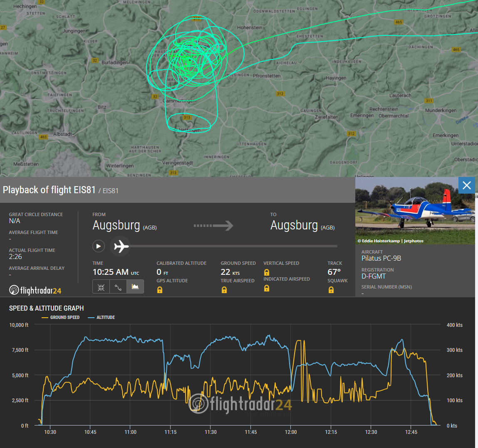
Task: Click the route path icon button
Action: pyautogui.click(x=118, y=287)
